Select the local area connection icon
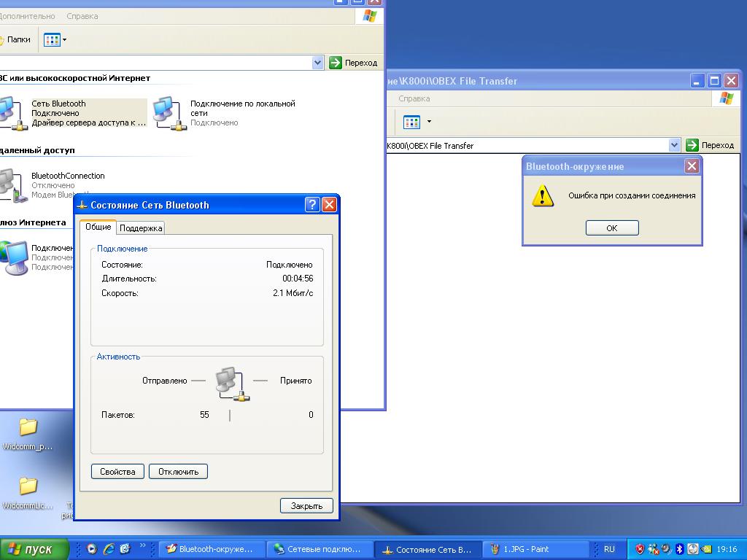This screenshot has width=747, height=560. click(169, 113)
